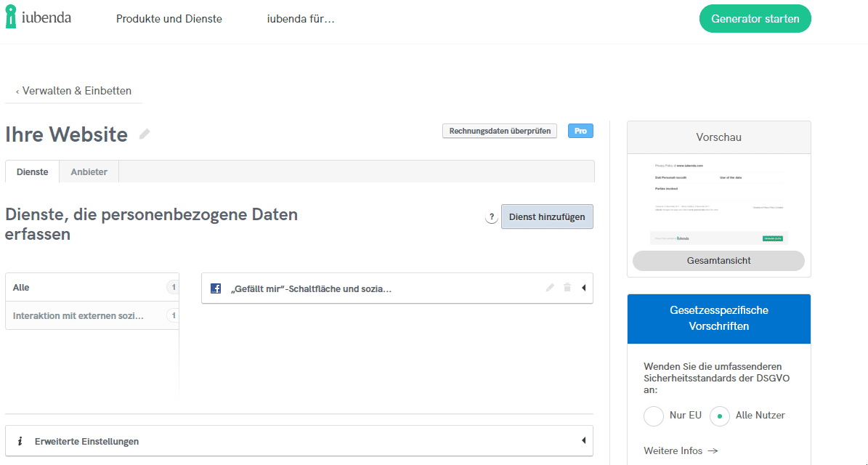Open "Produkte und Dienste" menu
Viewport: 868px width, 465px height.
(x=169, y=19)
